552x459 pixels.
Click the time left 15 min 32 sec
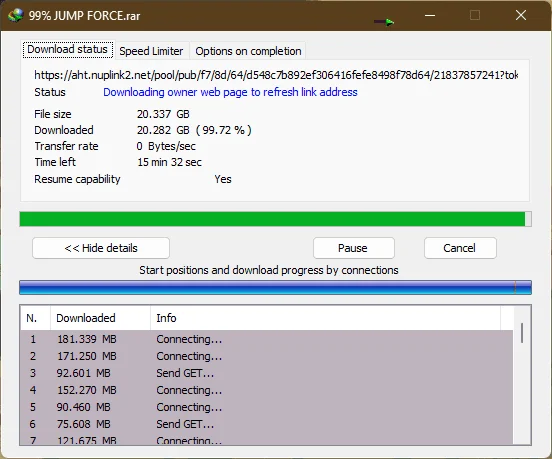tap(169, 162)
